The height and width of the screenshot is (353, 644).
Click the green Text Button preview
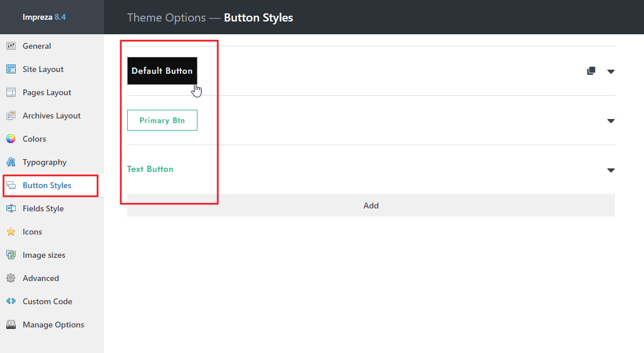coord(150,169)
